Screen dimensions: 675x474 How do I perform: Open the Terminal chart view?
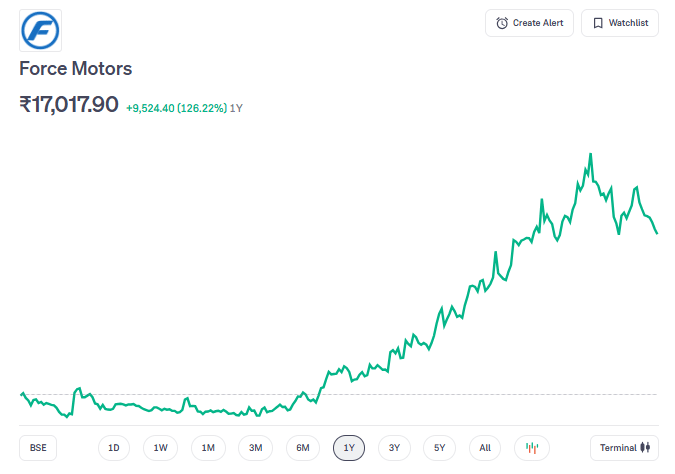point(624,448)
